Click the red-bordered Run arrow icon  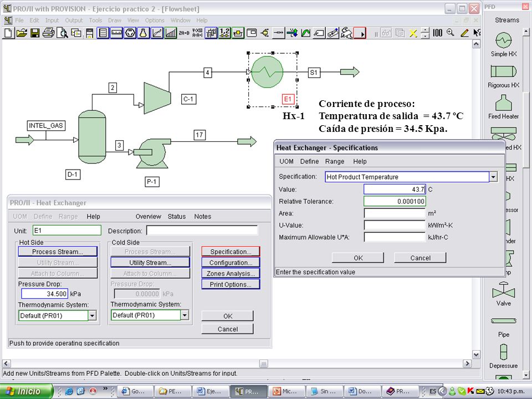click(x=360, y=33)
